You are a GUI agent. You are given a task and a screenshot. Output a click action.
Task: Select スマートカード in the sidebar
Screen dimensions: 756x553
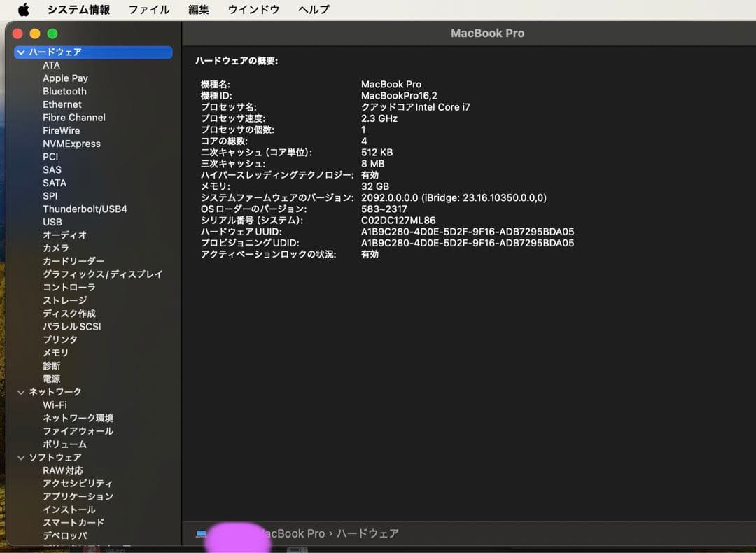coord(73,522)
